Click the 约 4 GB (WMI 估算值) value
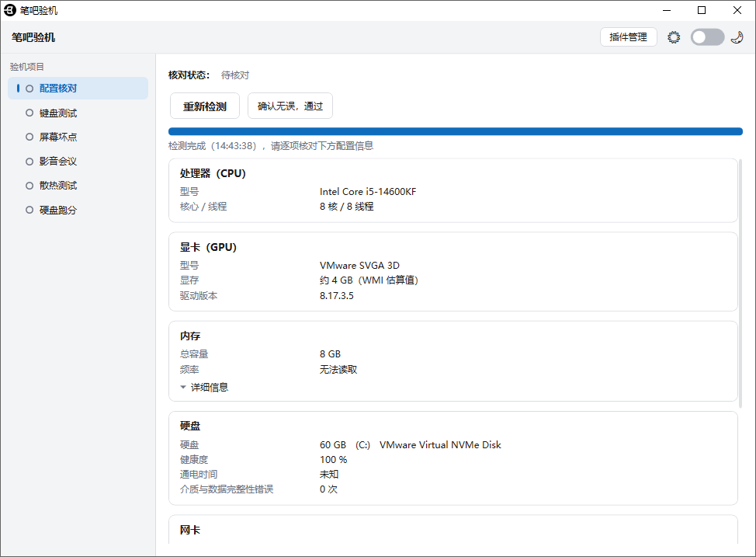Image resolution: width=756 pixels, height=557 pixels. coord(369,280)
